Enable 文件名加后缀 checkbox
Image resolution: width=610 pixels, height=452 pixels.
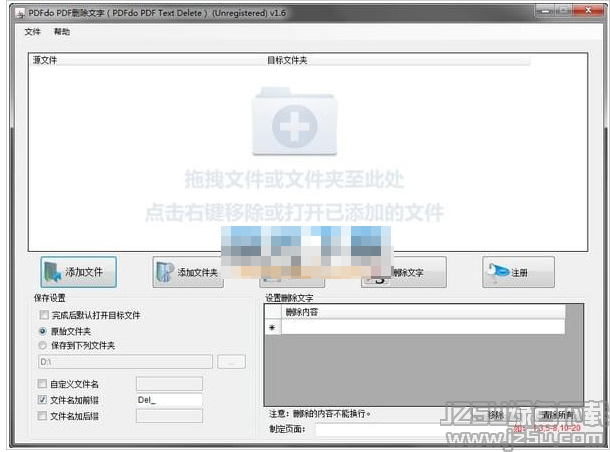click(42, 415)
